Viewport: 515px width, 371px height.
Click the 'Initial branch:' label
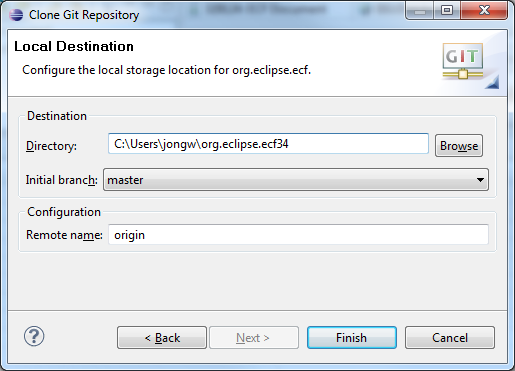pos(62,180)
